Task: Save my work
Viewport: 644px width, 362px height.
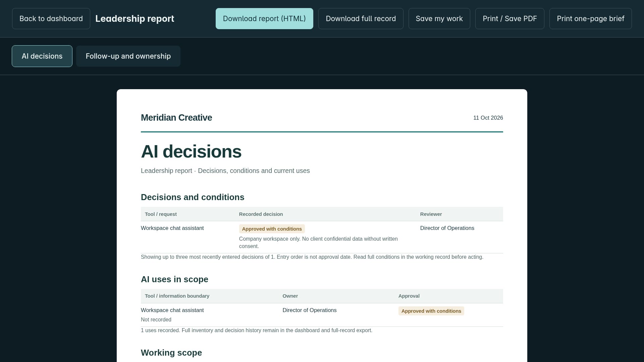Action: point(439,18)
